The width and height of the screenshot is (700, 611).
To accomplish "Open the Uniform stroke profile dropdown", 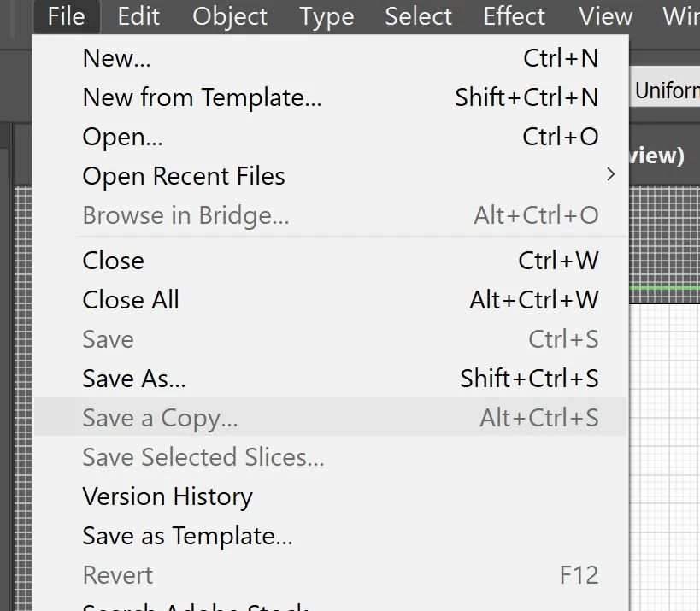I will [667, 91].
